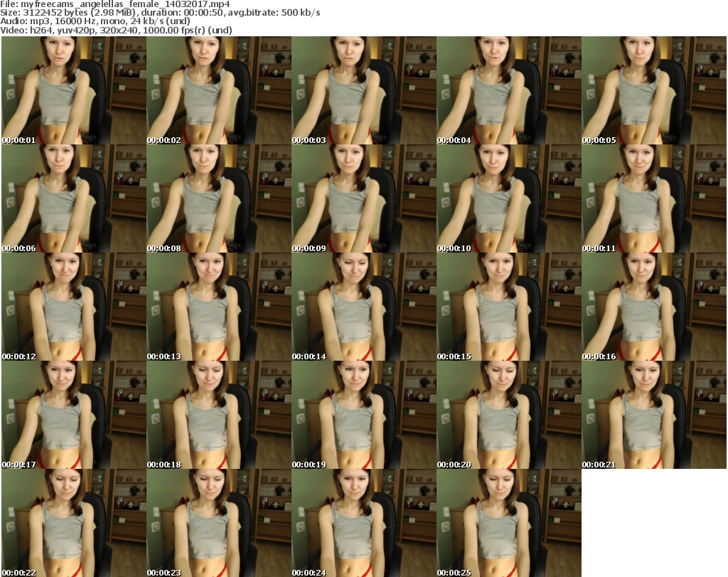Pick the frame at 00:00:09

click(364, 198)
